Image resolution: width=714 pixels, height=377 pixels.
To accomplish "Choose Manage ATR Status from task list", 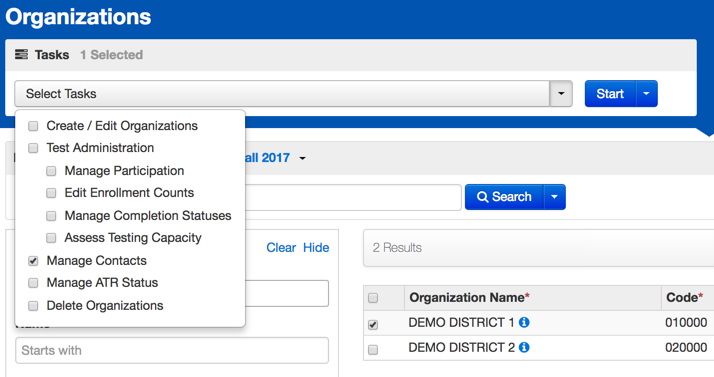I will 102,283.
